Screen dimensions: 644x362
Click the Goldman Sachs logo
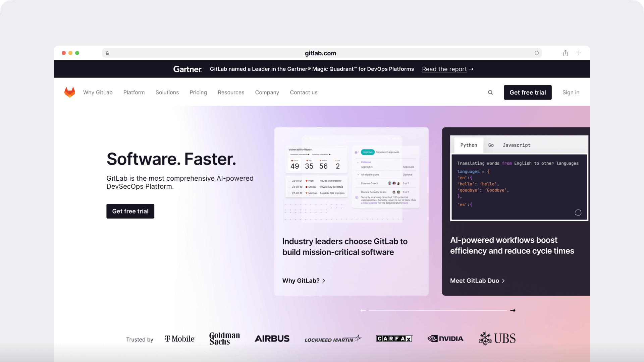pyautogui.click(x=224, y=339)
